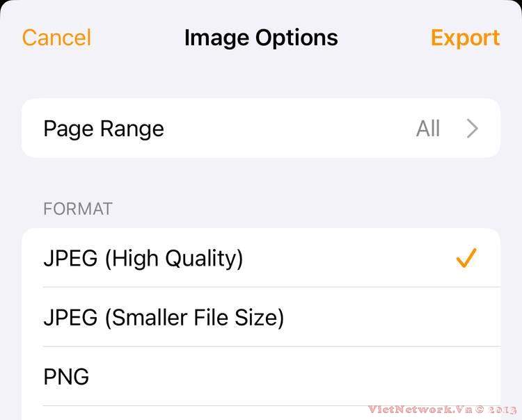This screenshot has width=522, height=420.
Task: Click the Image Options title
Action: click(x=261, y=38)
